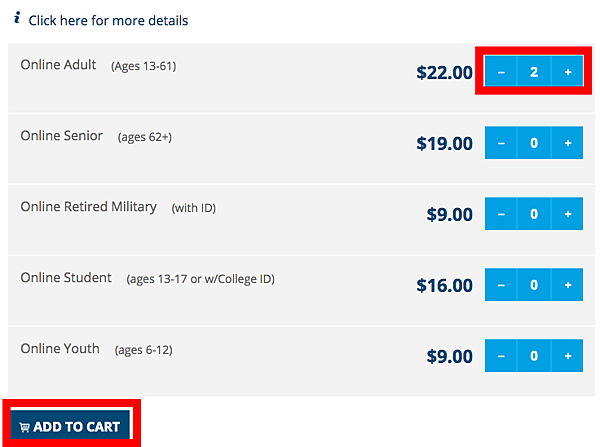
Task: Open the 'Click here for more details' link
Action: (108, 20)
